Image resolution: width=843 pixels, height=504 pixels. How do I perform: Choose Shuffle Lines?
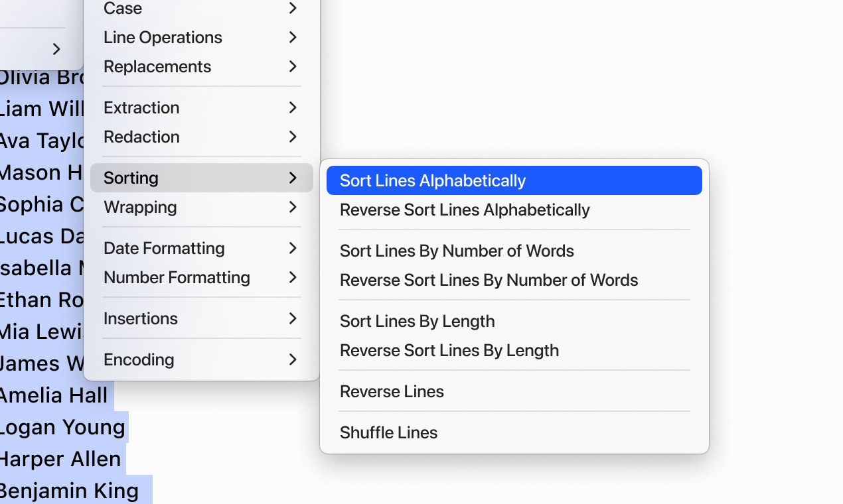click(x=514, y=432)
